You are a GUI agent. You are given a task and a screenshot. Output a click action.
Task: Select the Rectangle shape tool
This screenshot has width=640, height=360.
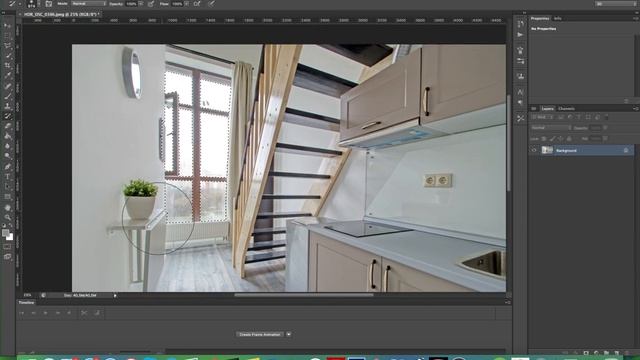pyautogui.click(x=7, y=197)
